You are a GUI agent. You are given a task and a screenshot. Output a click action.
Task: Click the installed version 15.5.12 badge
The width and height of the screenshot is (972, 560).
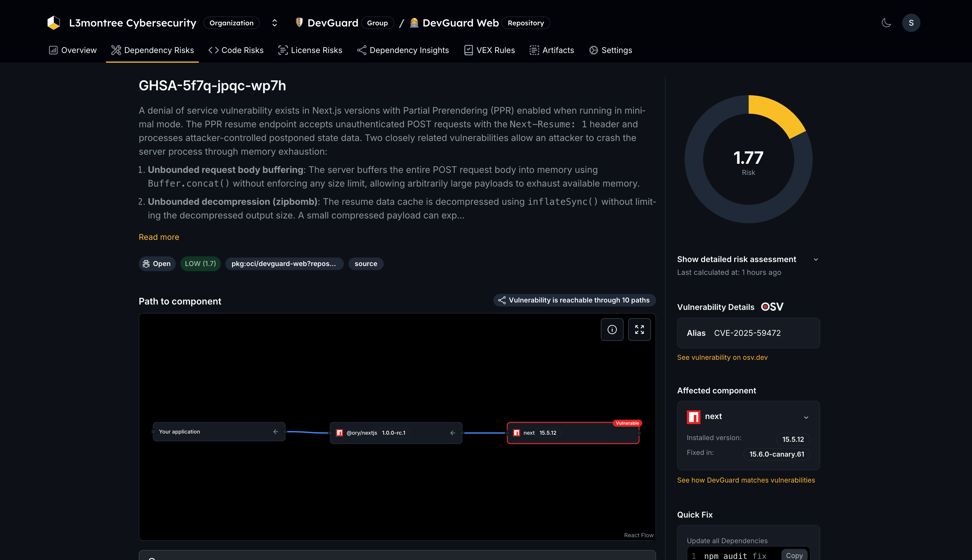click(x=793, y=439)
